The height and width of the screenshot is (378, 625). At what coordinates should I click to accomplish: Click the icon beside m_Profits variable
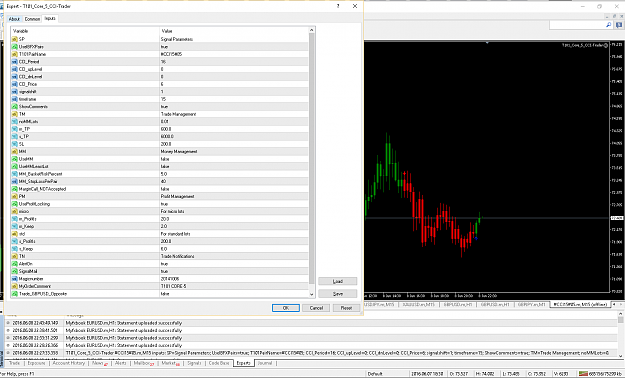[x=15, y=219]
